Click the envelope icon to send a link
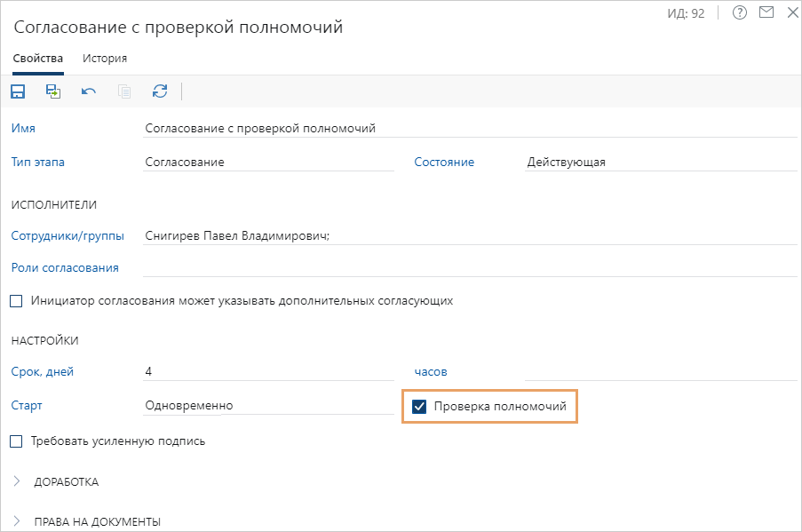This screenshot has width=802, height=532. 766,12
